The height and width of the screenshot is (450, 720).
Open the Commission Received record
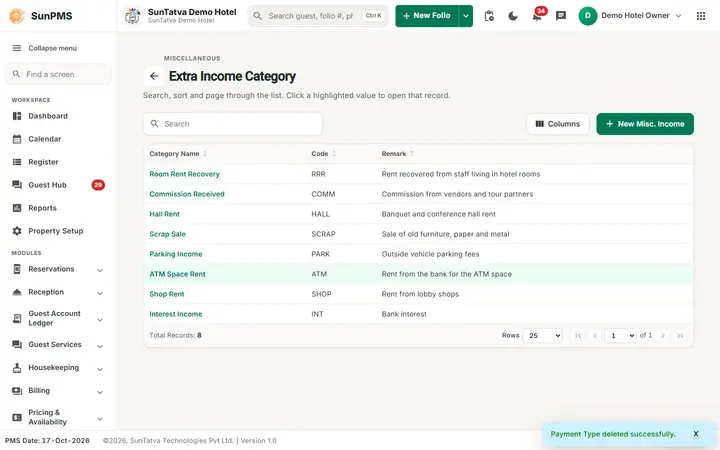click(187, 194)
